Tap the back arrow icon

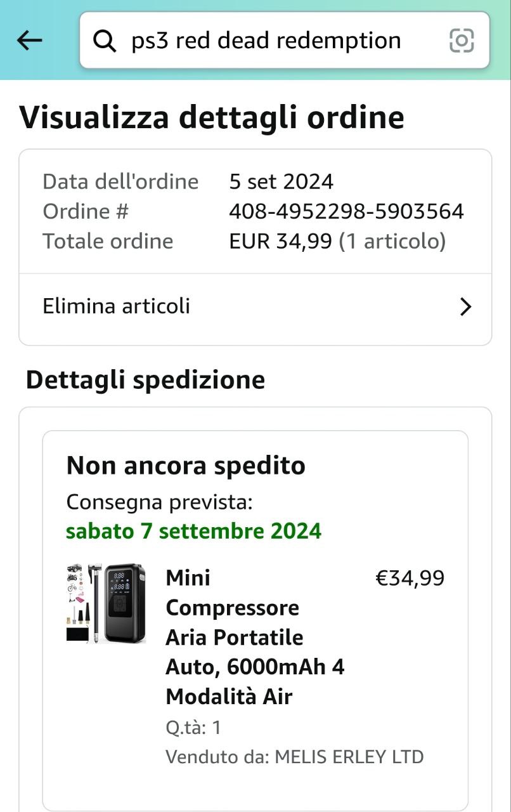pos(29,41)
